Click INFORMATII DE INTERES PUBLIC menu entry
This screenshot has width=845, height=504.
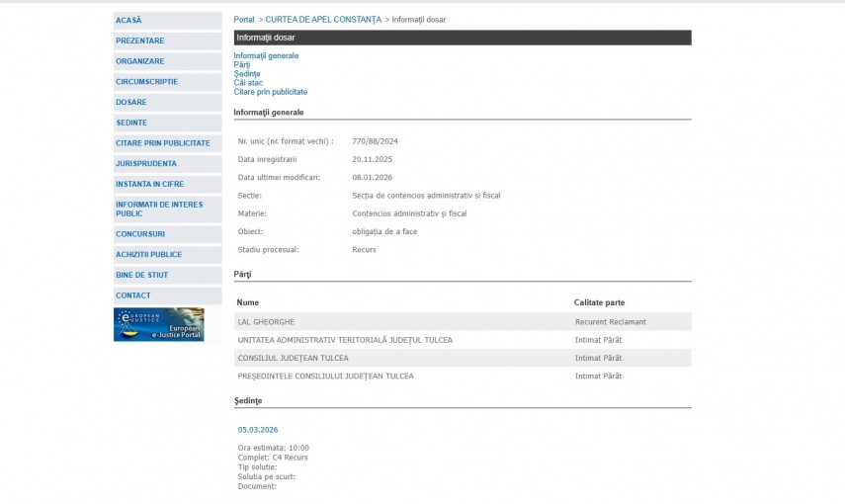point(159,209)
